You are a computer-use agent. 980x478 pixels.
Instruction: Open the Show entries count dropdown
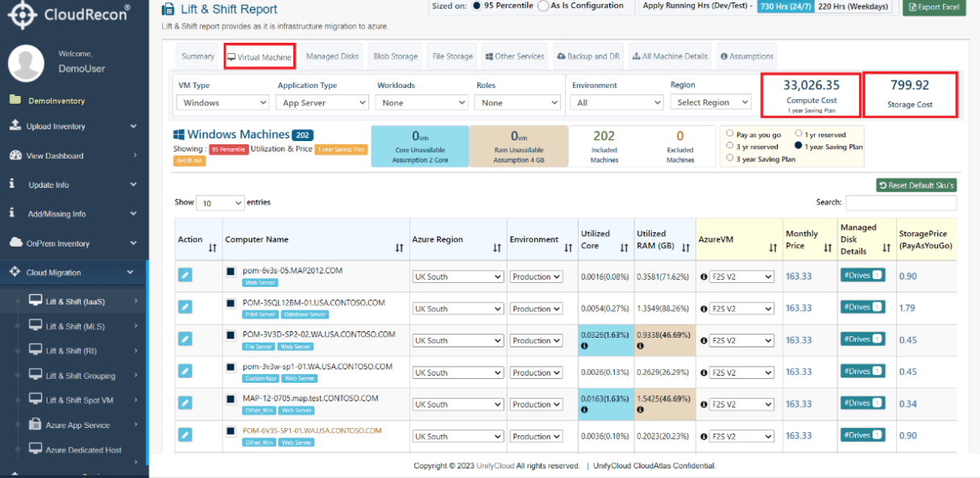coord(221,203)
